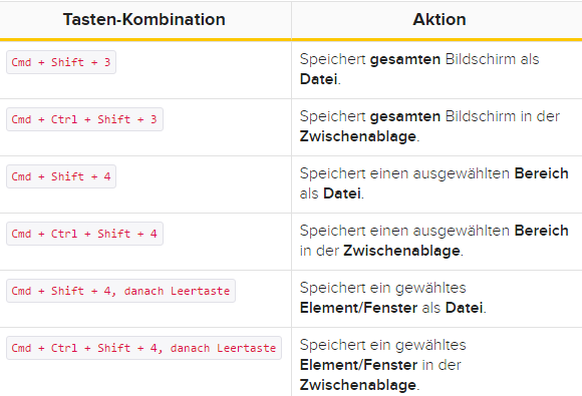This screenshot has width=582, height=396.
Task: Click 'ausgewählten Bereich als Datei' description
Action: (434, 183)
